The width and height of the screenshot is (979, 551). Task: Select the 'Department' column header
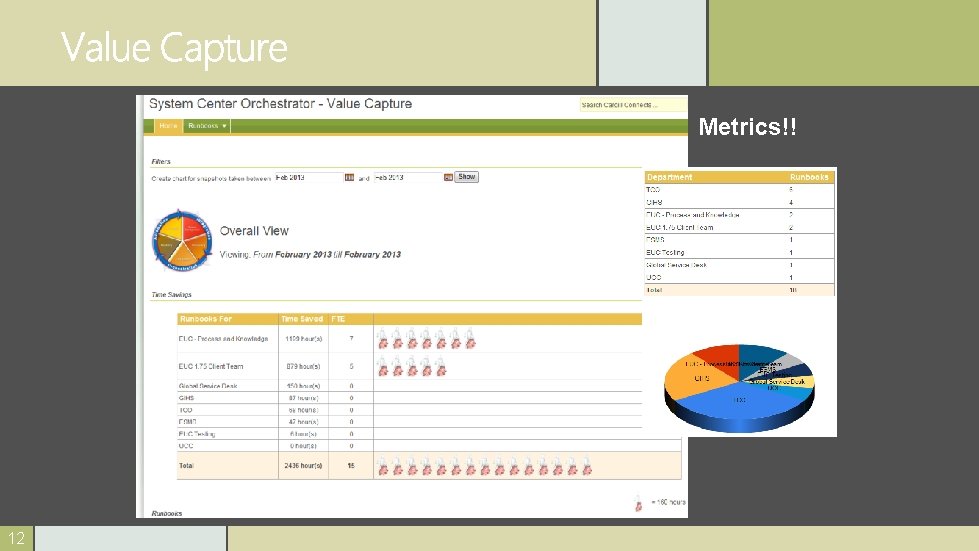click(x=669, y=177)
